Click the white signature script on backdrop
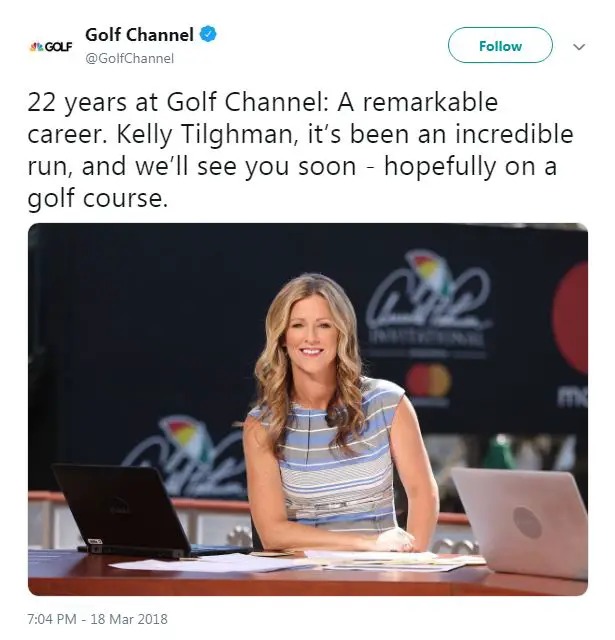This screenshot has width=615, height=640. coord(428,300)
